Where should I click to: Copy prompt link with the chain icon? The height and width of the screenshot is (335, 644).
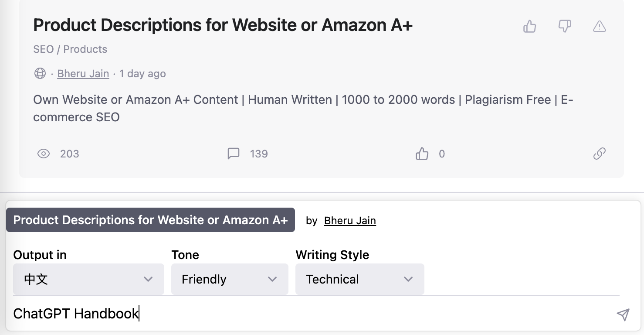point(600,154)
